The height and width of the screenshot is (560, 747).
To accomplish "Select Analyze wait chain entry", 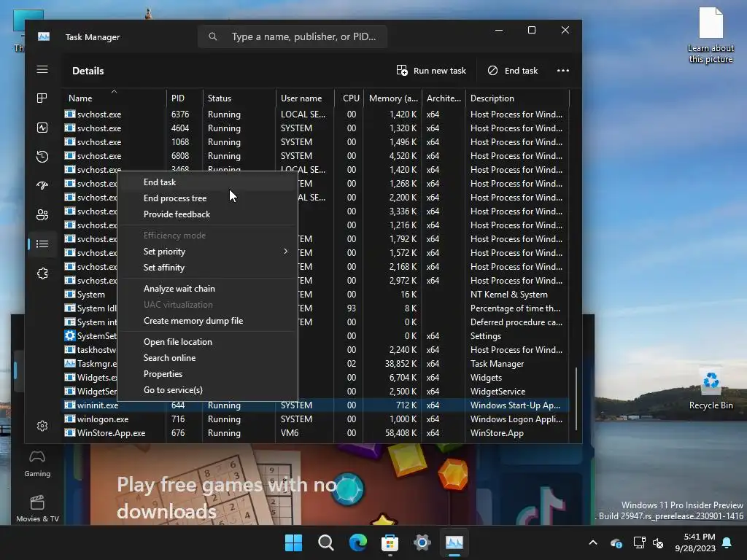I will point(207,289).
